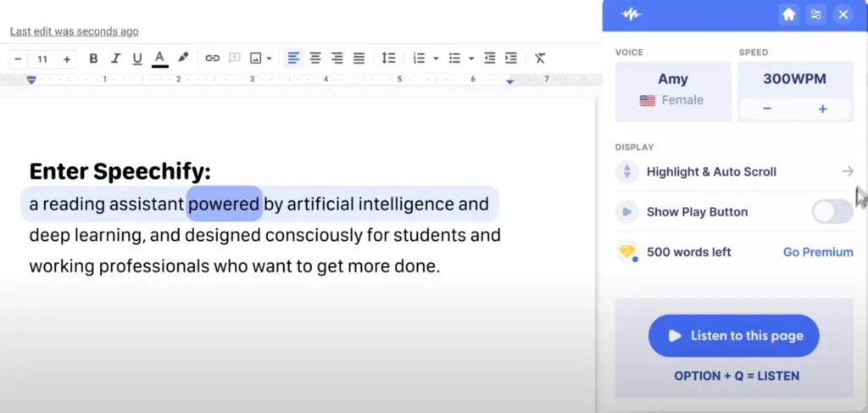Apply italic formatting
Image resolution: width=868 pixels, height=413 pixels.
[115, 59]
